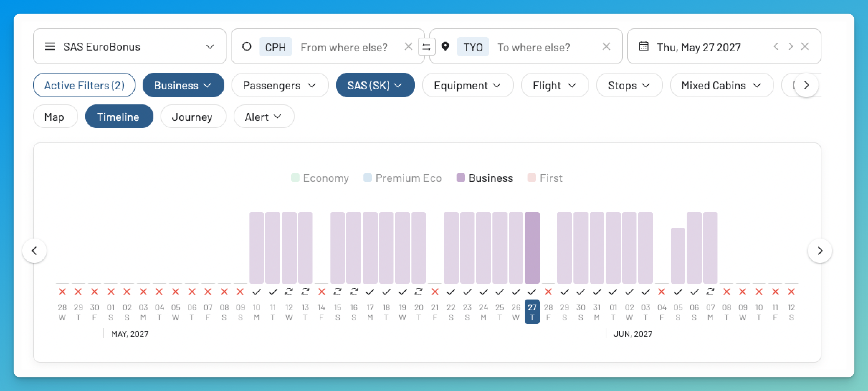Viewport: 868px width, 391px height.
Task: Expand the Stops filter
Action: 629,85
